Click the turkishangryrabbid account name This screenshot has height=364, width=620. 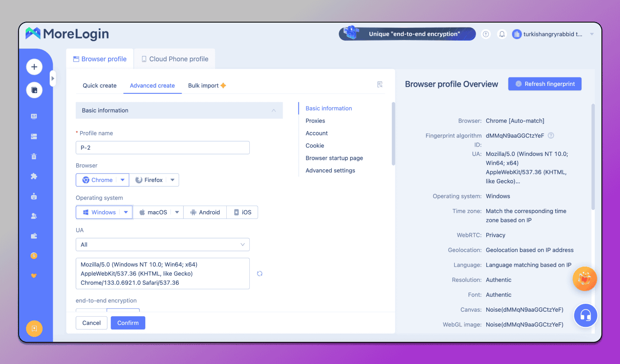tap(553, 34)
